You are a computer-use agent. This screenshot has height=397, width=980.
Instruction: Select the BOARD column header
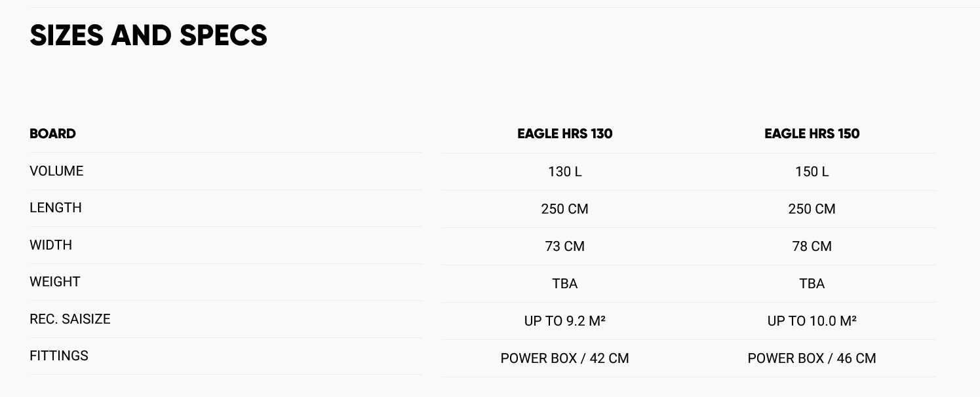(52, 134)
